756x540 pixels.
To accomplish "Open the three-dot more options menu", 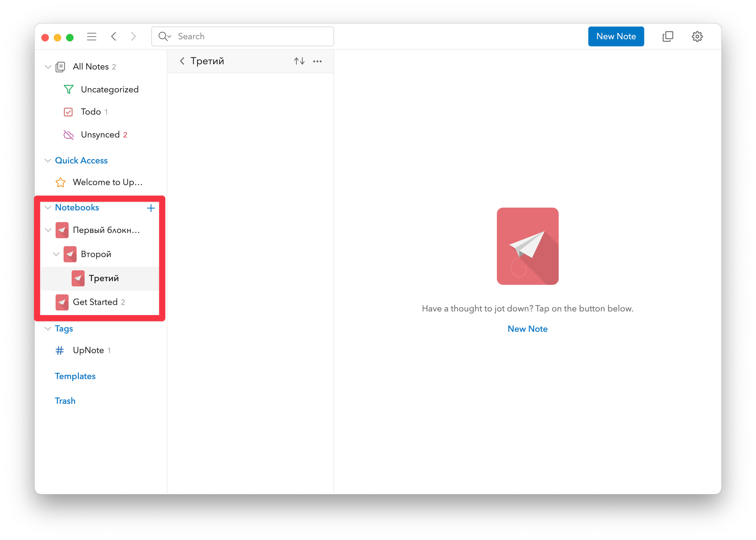I will tap(318, 61).
